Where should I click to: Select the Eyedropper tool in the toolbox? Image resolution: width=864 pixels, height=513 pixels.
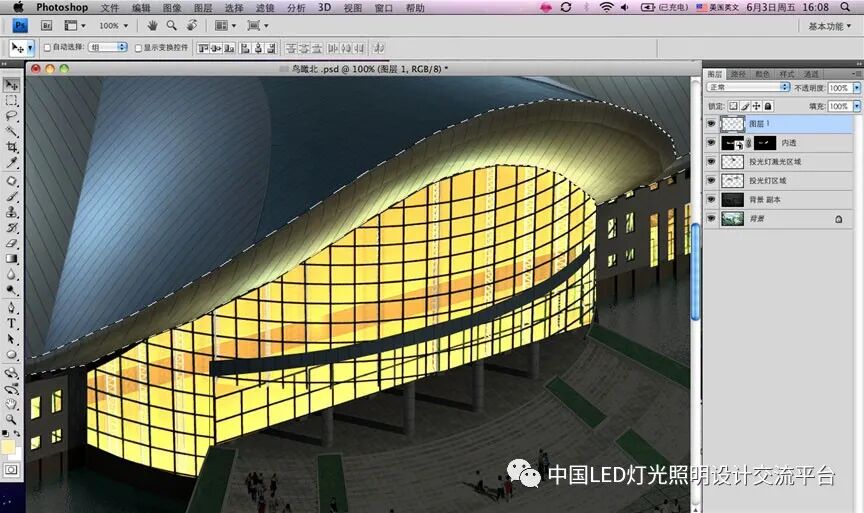(11, 163)
